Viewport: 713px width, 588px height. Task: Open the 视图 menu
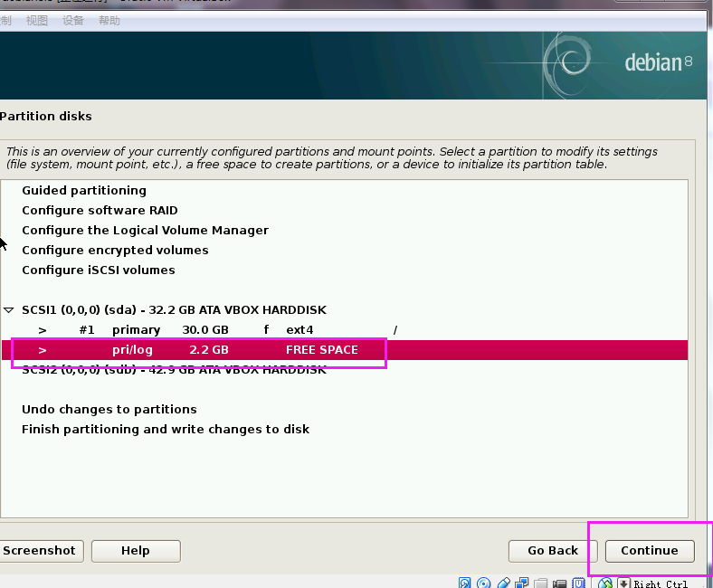pos(37,21)
